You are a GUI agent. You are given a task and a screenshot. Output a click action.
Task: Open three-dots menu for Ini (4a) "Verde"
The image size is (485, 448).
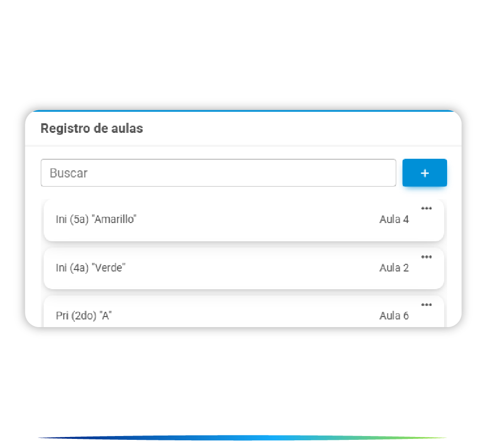(426, 257)
